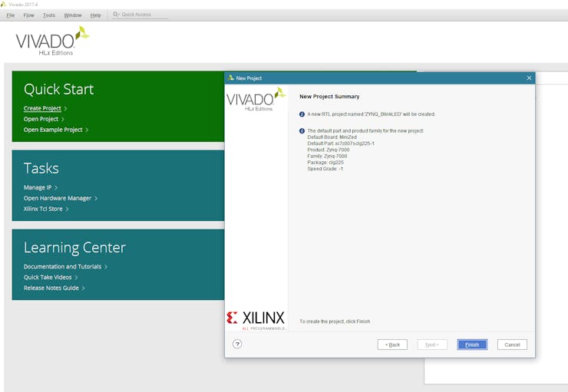Click chevron next to Manage IP
The width and height of the screenshot is (568, 392).
point(56,187)
